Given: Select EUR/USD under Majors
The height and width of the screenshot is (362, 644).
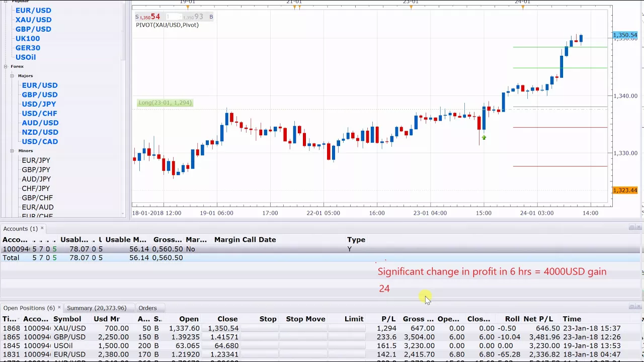Looking at the screenshot, I should (40, 85).
